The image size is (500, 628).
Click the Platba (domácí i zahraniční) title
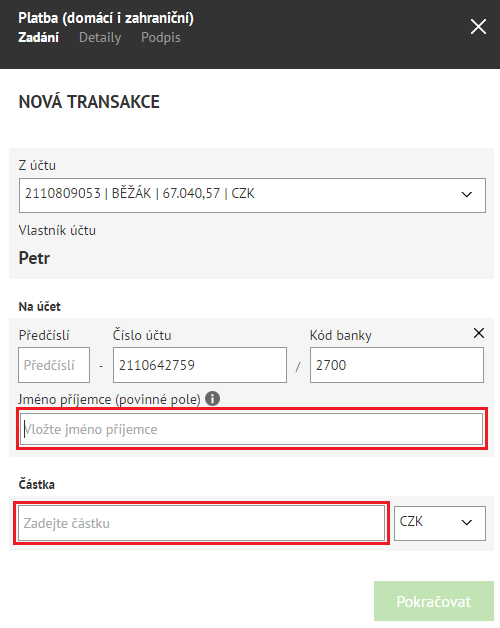pyautogui.click(x=106, y=18)
